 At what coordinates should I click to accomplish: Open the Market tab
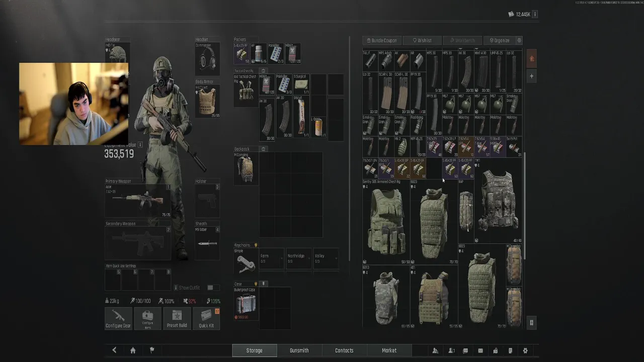(389, 350)
